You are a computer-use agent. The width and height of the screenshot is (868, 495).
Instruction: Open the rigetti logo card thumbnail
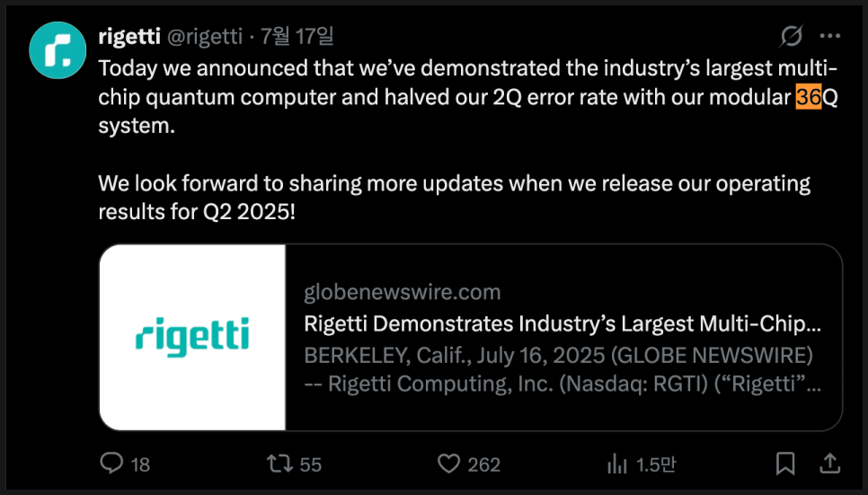[x=192, y=337]
